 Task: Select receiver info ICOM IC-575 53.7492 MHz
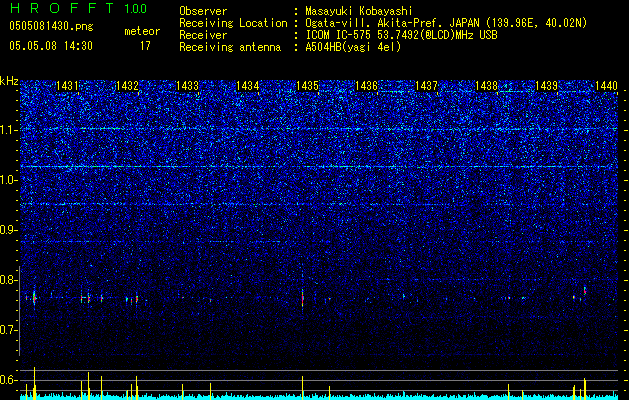[401, 35]
